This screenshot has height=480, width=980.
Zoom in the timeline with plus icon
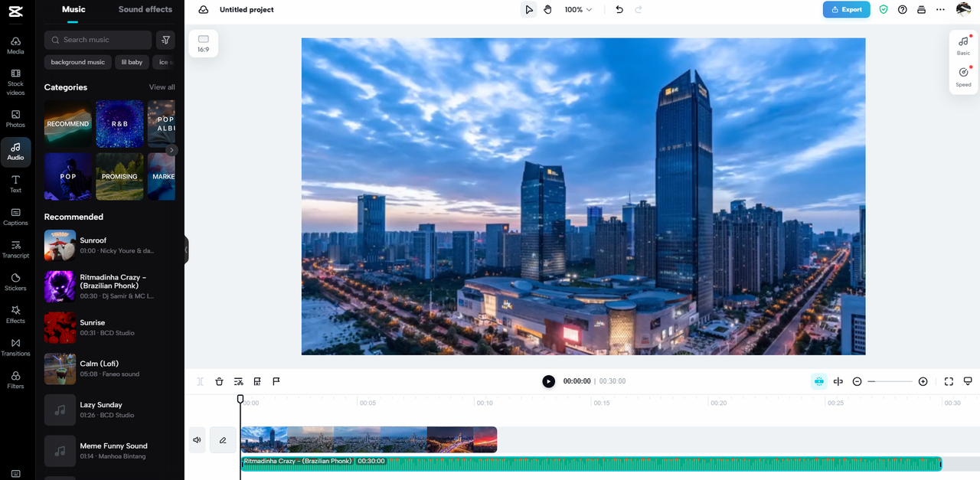click(x=923, y=381)
